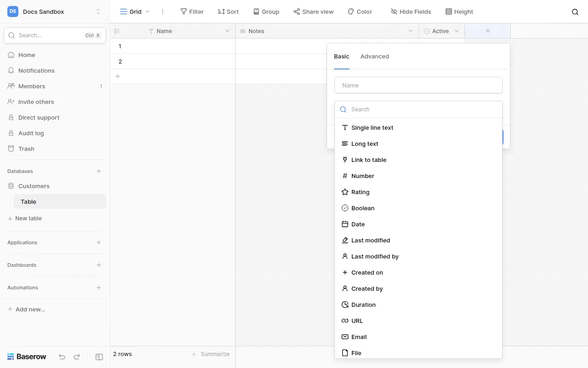The image size is (588, 368).
Task: Expand the Docs Sandbox workspace switcher
Action: pyautogui.click(x=98, y=11)
